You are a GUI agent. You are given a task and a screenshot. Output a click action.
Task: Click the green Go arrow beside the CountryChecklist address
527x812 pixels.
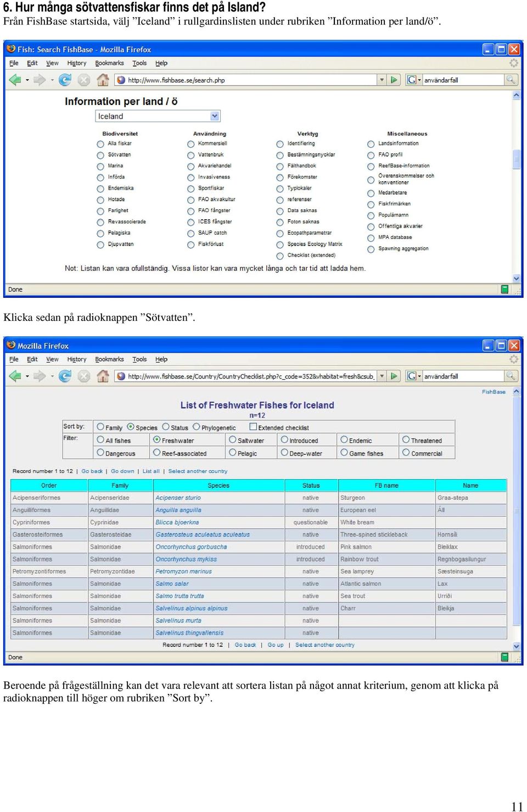(x=394, y=376)
